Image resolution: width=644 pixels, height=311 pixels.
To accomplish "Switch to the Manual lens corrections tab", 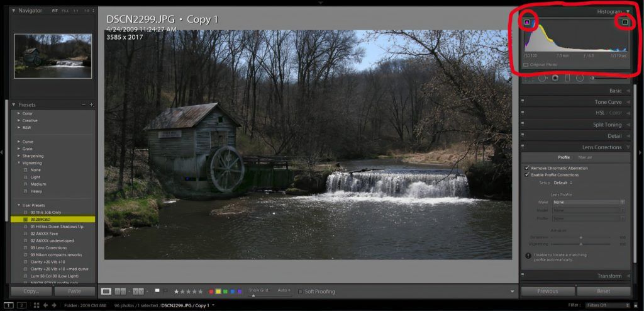I will pos(584,157).
